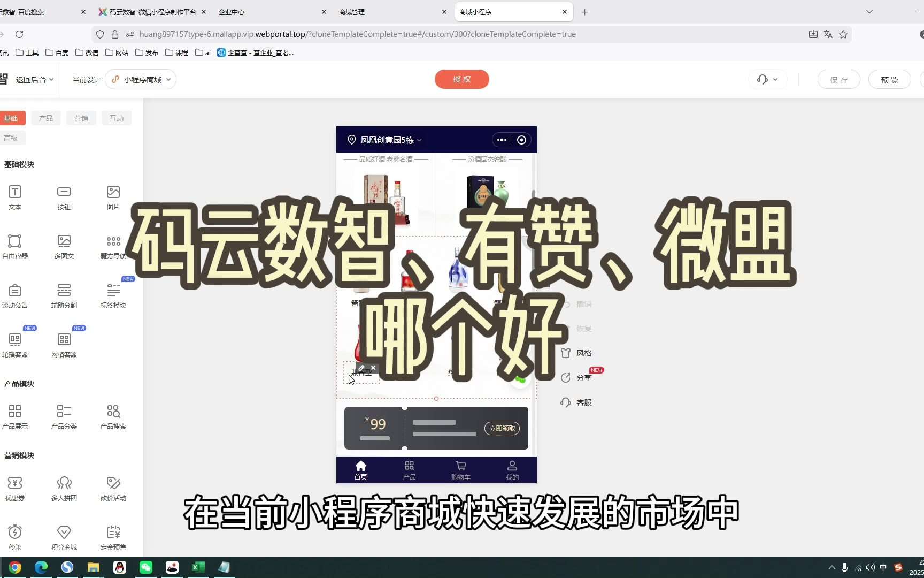Switch to the 高级 modules tab
The image size is (924, 578).
(11, 138)
